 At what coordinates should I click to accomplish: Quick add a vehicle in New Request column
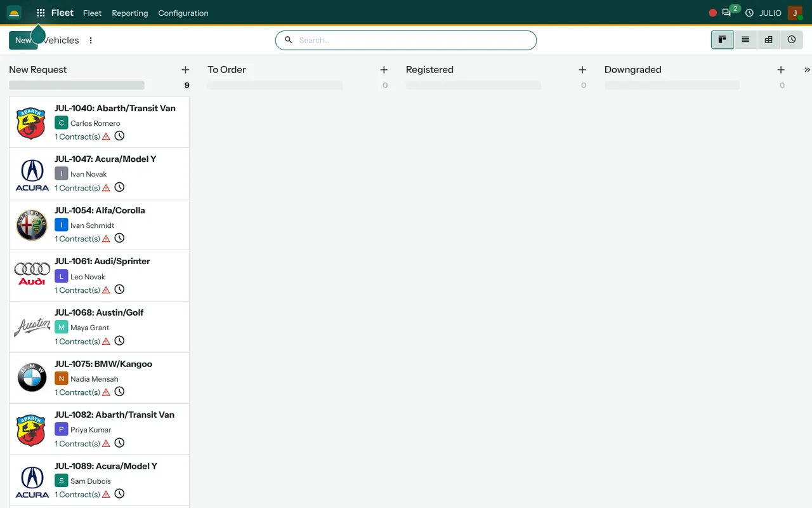pos(185,70)
